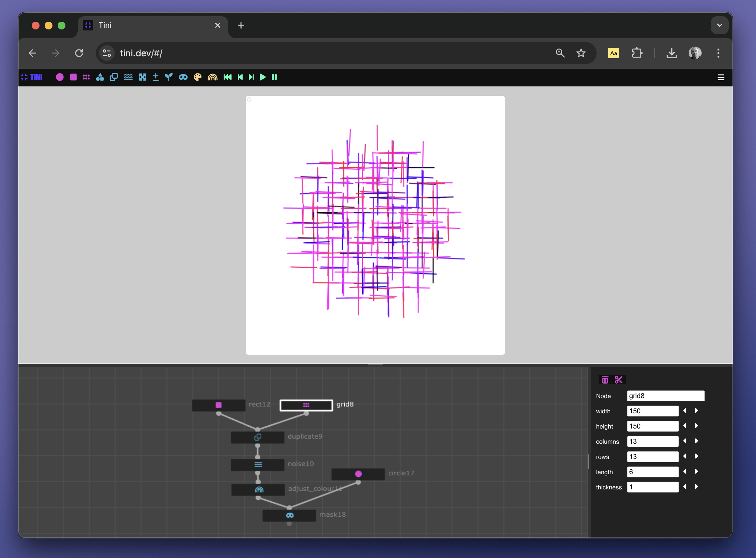Open the colour palette tool
Image resolution: width=756 pixels, height=558 pixels.
click(x=197, y=77)
